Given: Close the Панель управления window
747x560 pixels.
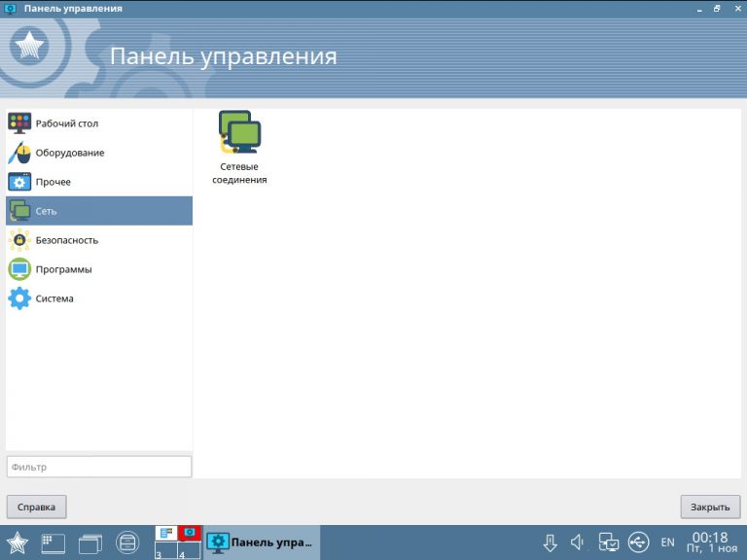Looking at the screenshot, I should coord(737,9).
